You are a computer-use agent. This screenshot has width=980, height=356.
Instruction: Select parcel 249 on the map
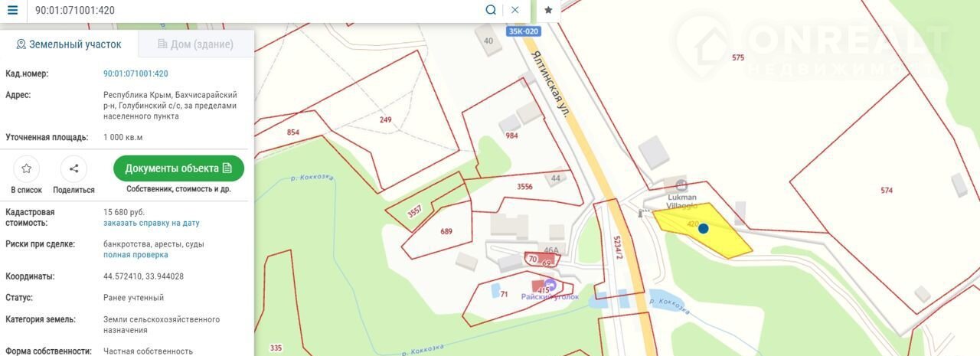[x=385, y=120]
